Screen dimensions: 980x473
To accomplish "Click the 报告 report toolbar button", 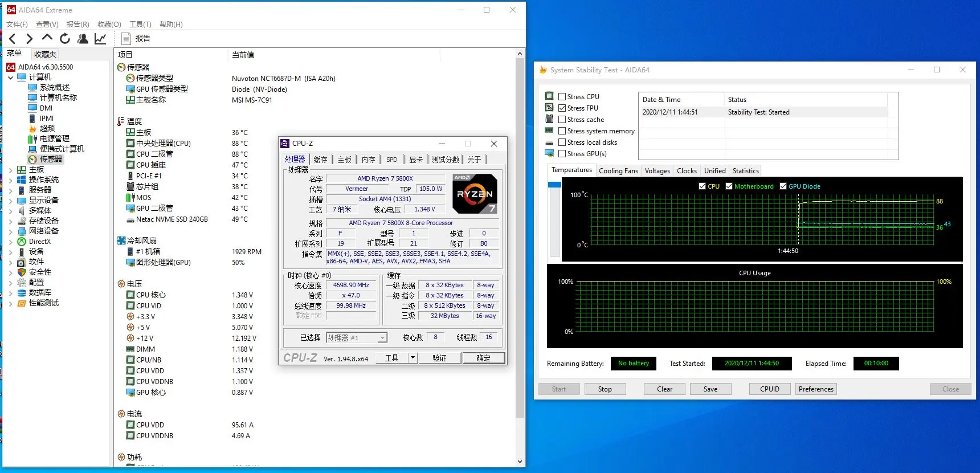I will coord(136,38).
